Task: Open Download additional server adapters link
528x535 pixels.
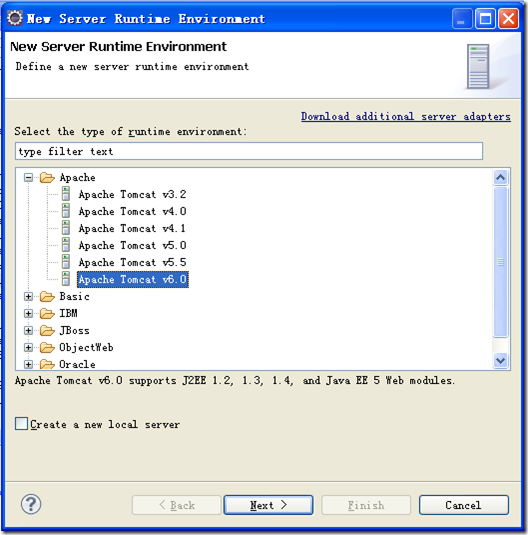Action: 406,117
